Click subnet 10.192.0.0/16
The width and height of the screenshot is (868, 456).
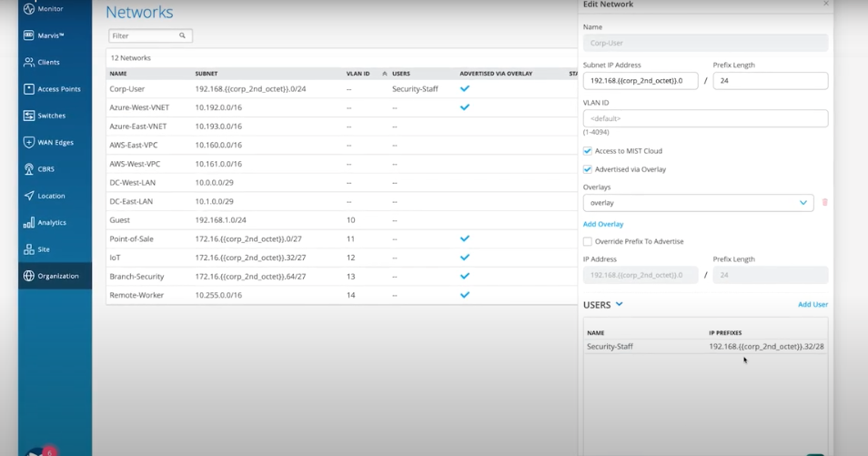[218, 107]
